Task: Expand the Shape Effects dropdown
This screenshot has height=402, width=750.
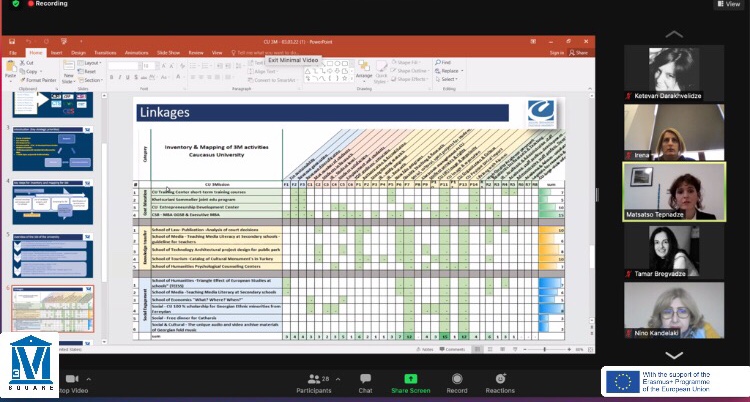Action: point(410,79)
